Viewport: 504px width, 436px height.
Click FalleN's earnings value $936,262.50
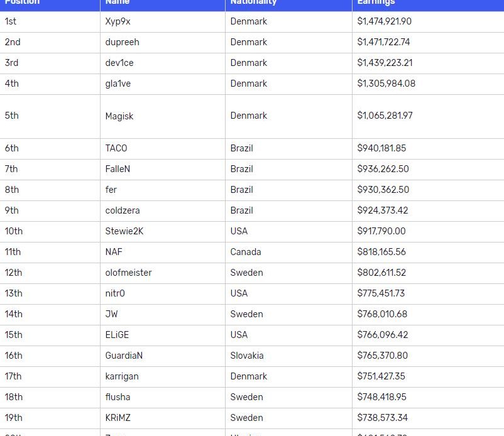point(383,169)
